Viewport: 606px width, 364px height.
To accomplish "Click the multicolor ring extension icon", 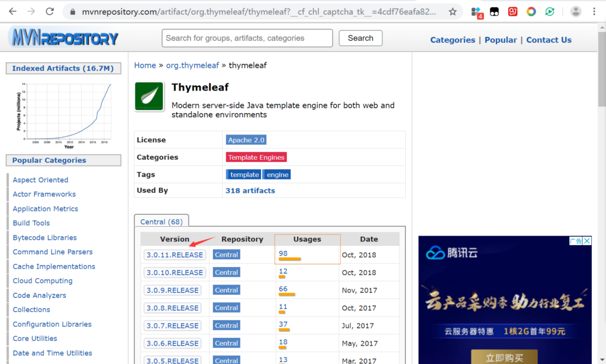I will pos(531,12).
